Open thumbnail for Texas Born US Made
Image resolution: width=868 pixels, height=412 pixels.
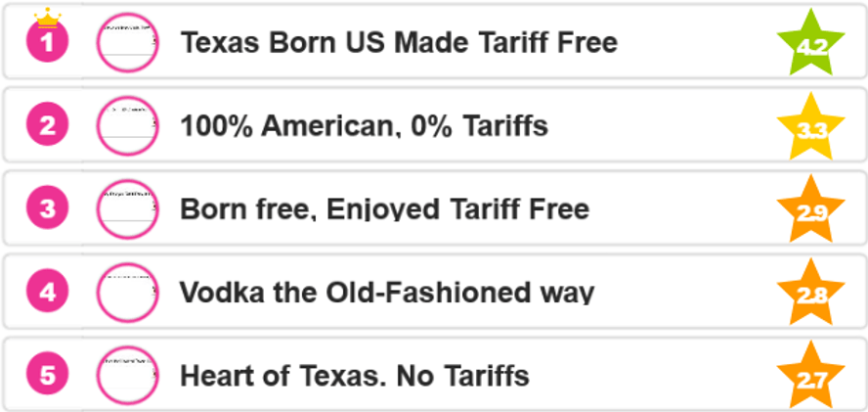pos(127,43)
